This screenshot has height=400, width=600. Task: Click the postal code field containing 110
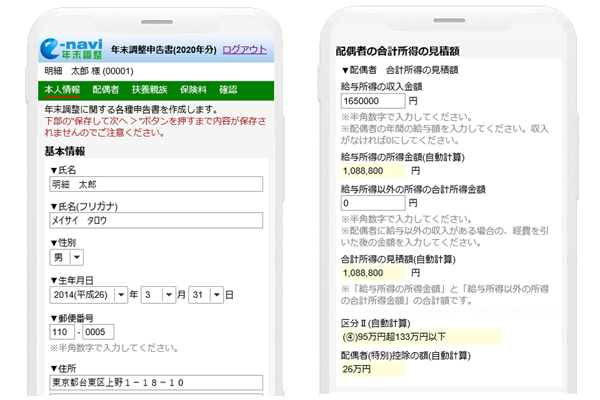[61, 332]
